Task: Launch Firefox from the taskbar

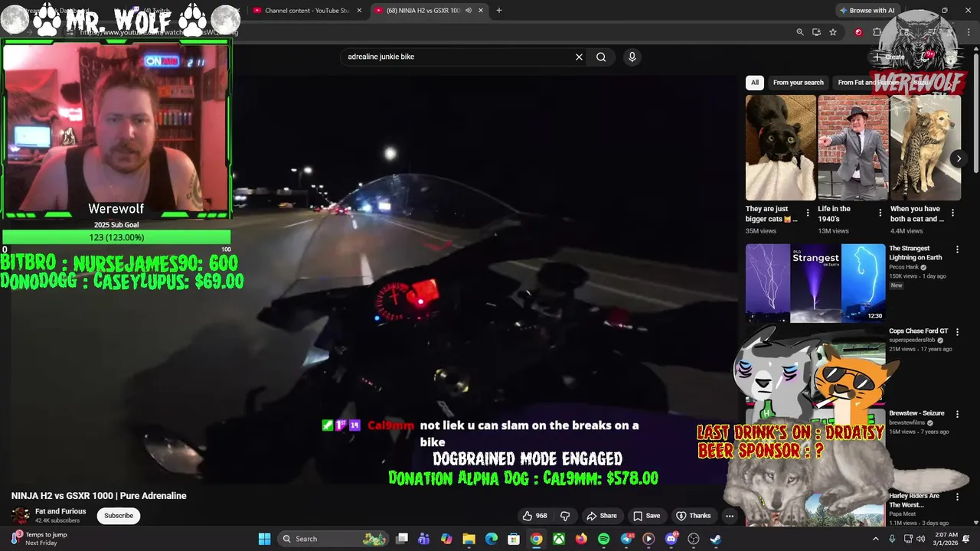Action: coord(581,539)
